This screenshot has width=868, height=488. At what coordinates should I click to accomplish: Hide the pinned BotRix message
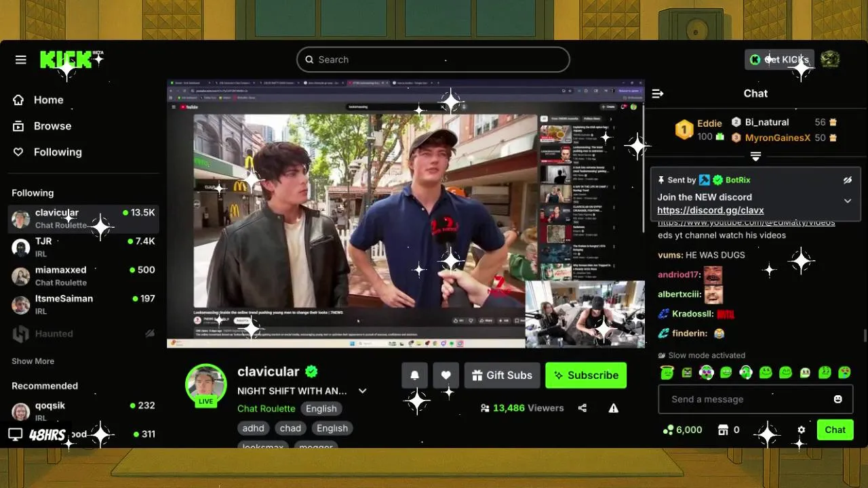tap(847, 180)
